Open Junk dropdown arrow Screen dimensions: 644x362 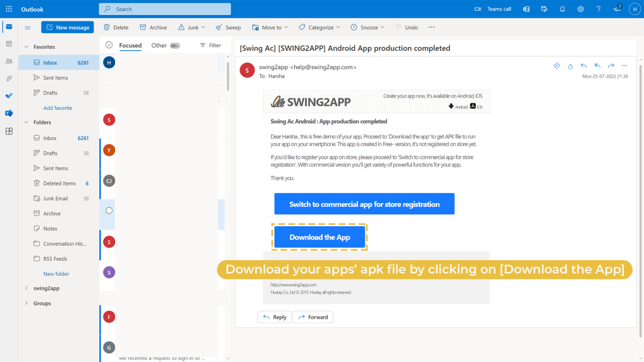click(203, 28)
